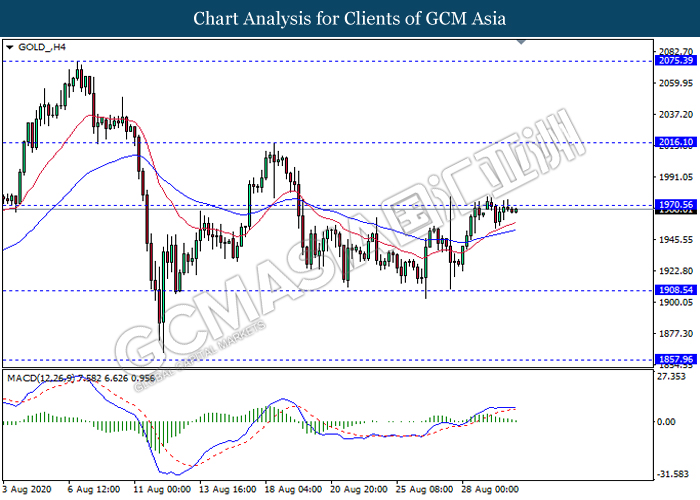Click the chart shift triangle marker at top

(x=521, y=42)
